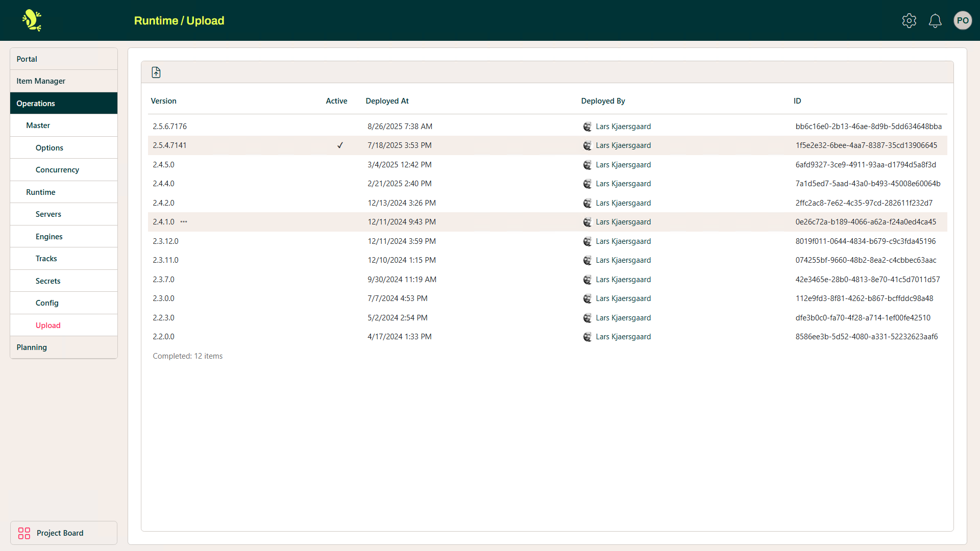Viewport: 980px width, 551px height.
Task: Click avatar icon in the 2.3.7.0 row
Action: (x=587, y=280)
